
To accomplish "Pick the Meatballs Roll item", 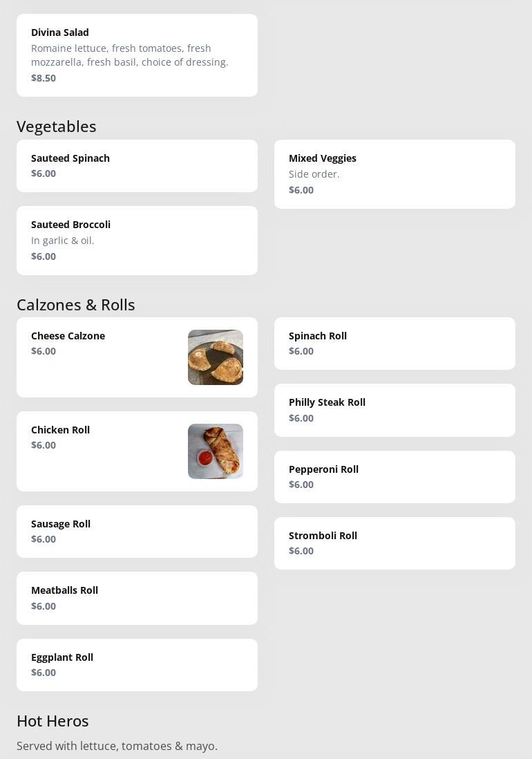I will (137, 598).
